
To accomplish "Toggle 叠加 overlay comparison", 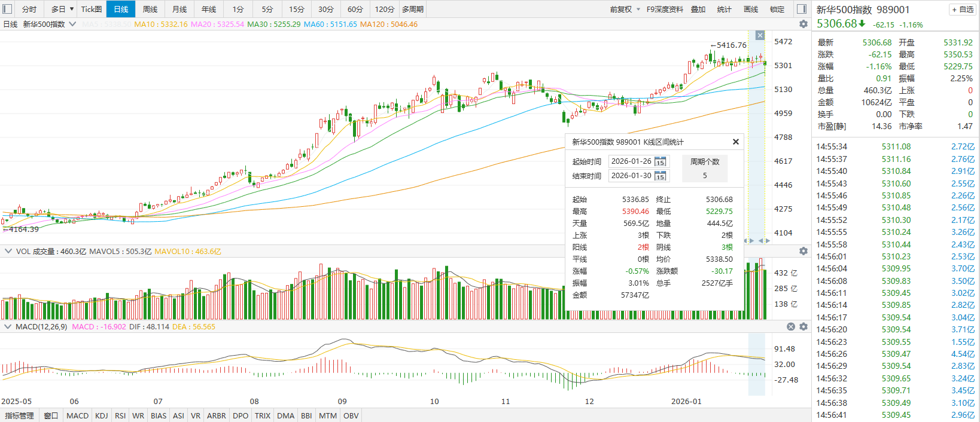I will pos(698,9).
